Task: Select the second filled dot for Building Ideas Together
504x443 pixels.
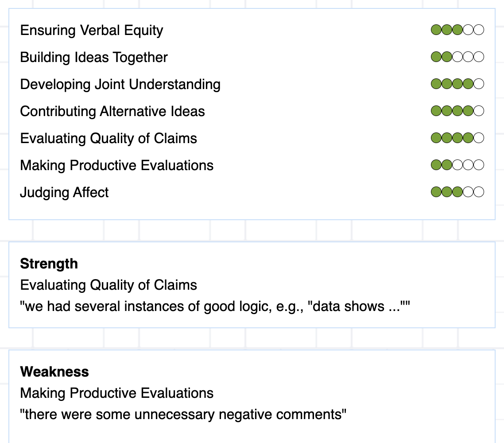Action: click(447, 57)
